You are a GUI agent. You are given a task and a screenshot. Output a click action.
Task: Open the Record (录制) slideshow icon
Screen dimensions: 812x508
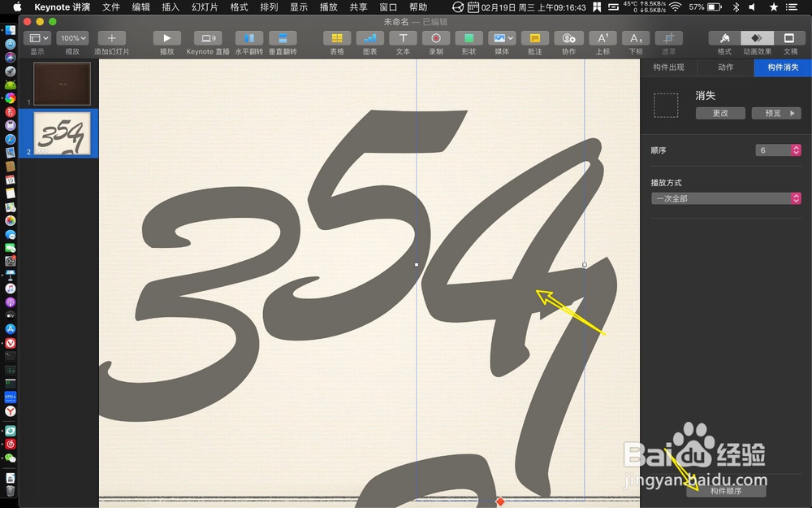point(436,37)
